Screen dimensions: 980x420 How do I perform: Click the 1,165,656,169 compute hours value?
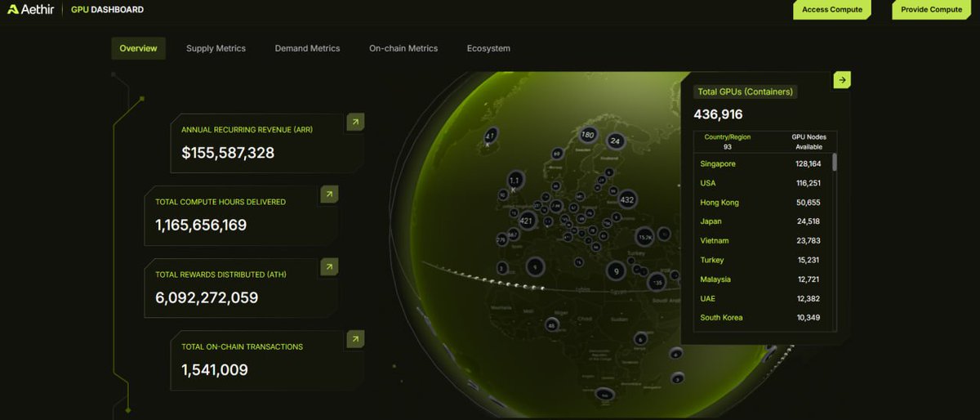click(201, 225)
